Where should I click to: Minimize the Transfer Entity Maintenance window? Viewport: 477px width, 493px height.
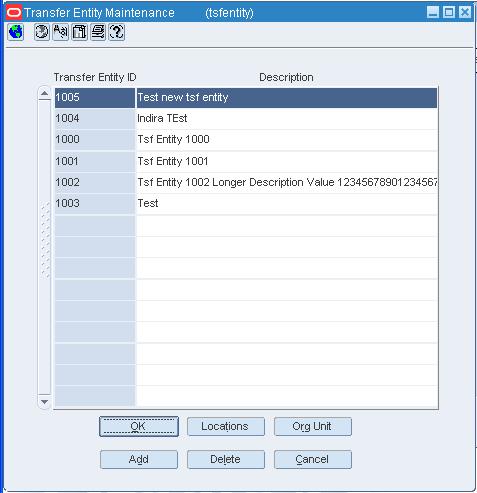[x=433, y=13]
